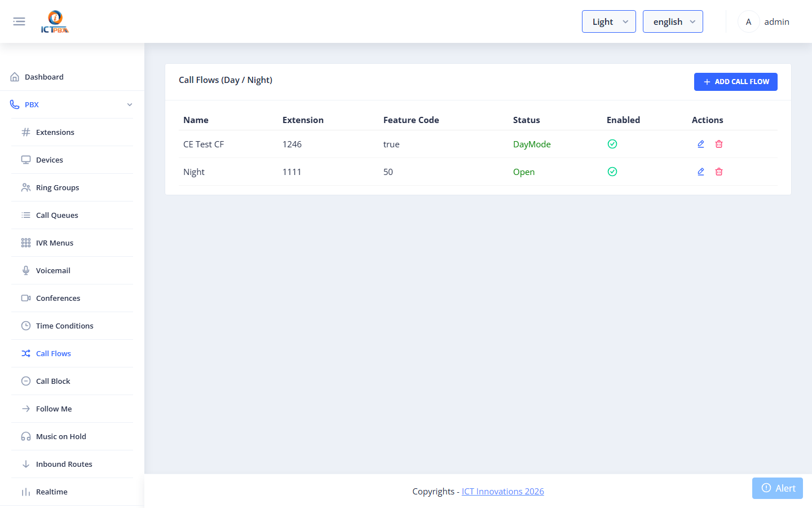Click extension 1111 cell
Viewport: 812px width, 508px height.
[292, 172]
